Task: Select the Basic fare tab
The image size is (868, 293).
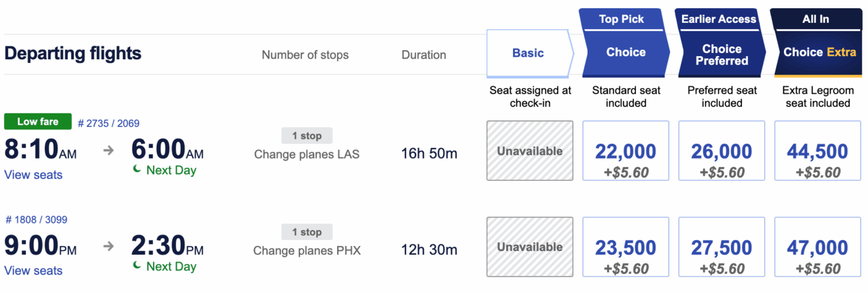Action: click(529, 53)
